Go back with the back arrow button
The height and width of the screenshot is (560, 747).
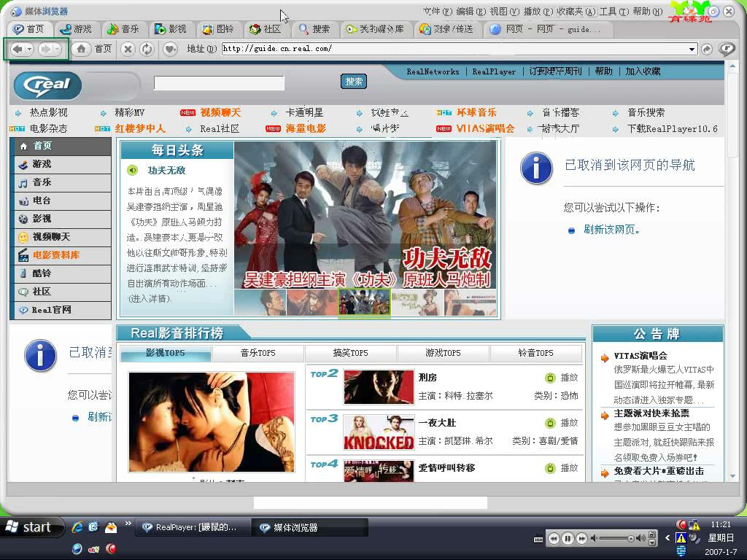[18, 49]
